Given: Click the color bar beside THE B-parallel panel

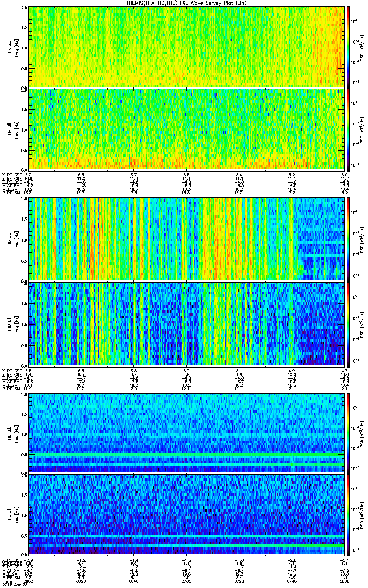Looking at the screenshot, I should (x=349, y=514).
